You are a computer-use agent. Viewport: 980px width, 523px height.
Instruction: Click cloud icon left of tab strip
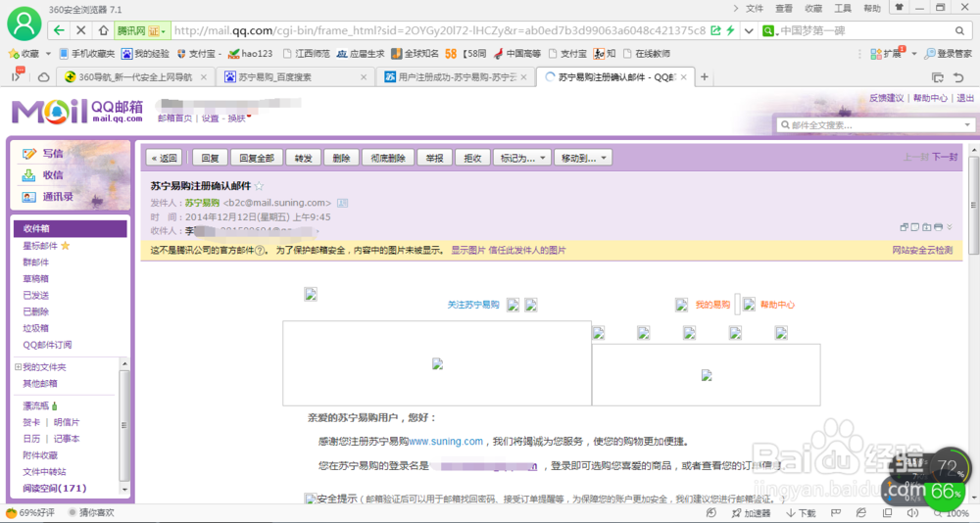(x=44, y=77)
